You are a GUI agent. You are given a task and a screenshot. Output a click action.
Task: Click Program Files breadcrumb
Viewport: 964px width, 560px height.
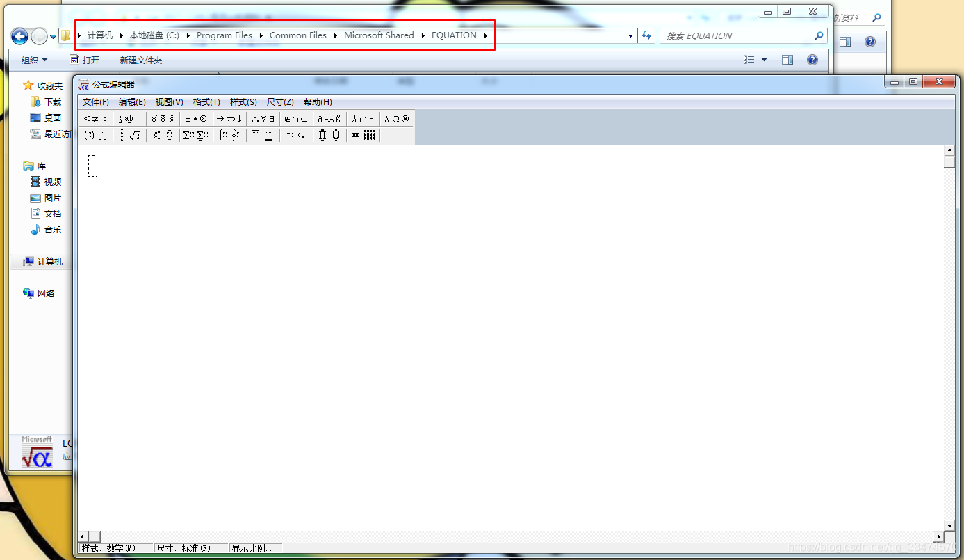224,35
